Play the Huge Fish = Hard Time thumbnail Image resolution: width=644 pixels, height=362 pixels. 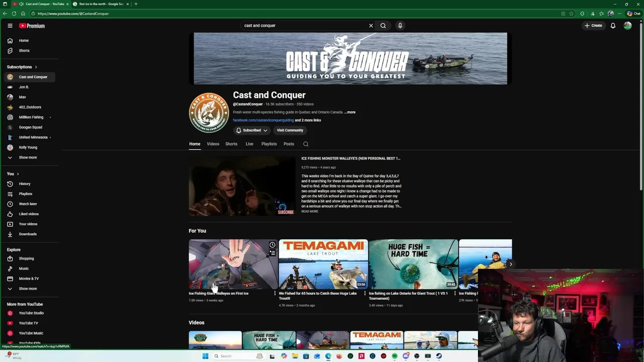(414, 264)
